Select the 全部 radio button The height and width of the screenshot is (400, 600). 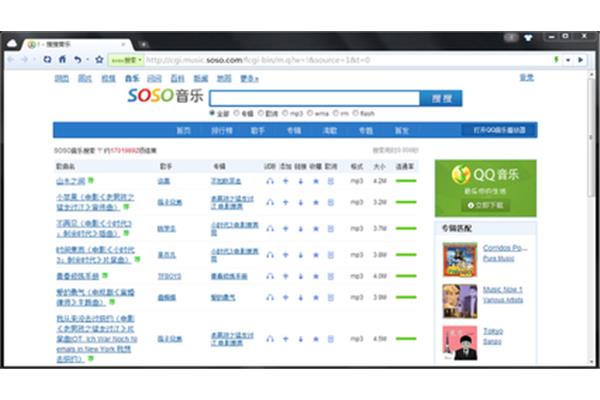tap(212, 113)
